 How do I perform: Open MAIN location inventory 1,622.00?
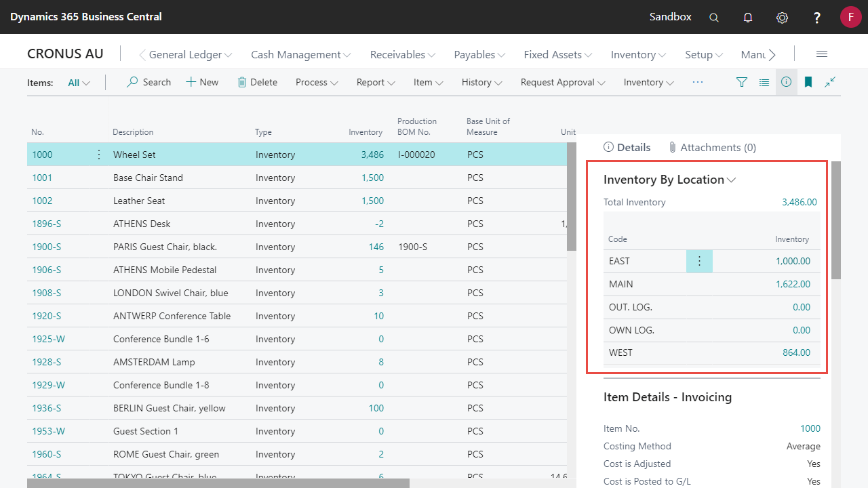[793, 284]
